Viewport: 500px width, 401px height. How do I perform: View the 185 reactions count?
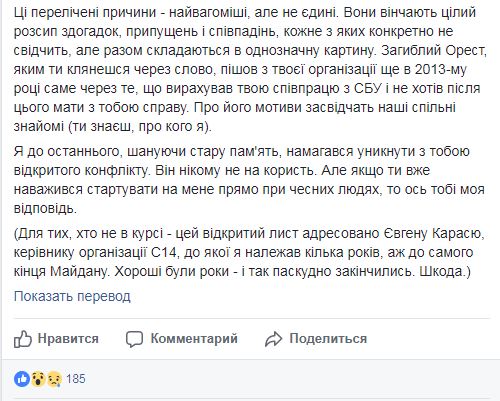click(76, 379)
